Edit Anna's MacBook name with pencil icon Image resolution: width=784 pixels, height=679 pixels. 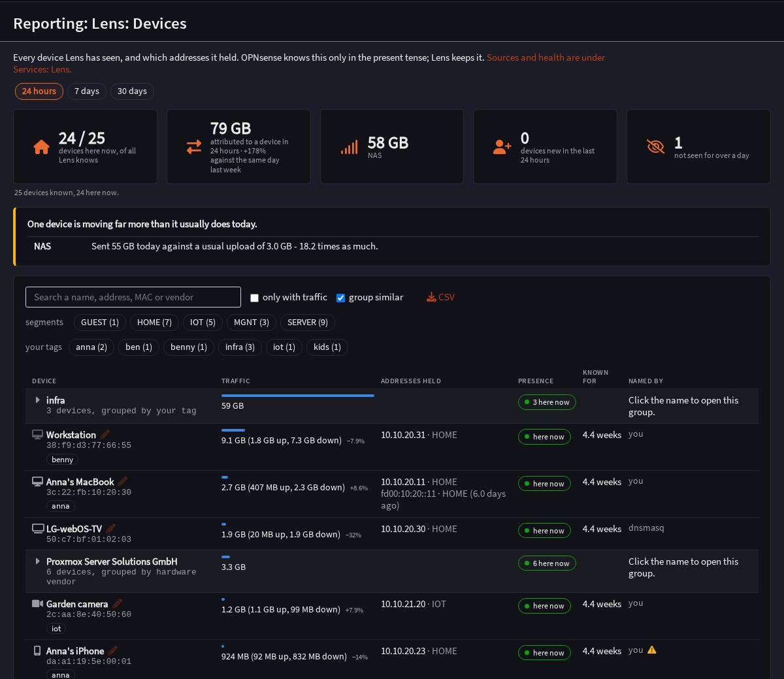[123, 482]
